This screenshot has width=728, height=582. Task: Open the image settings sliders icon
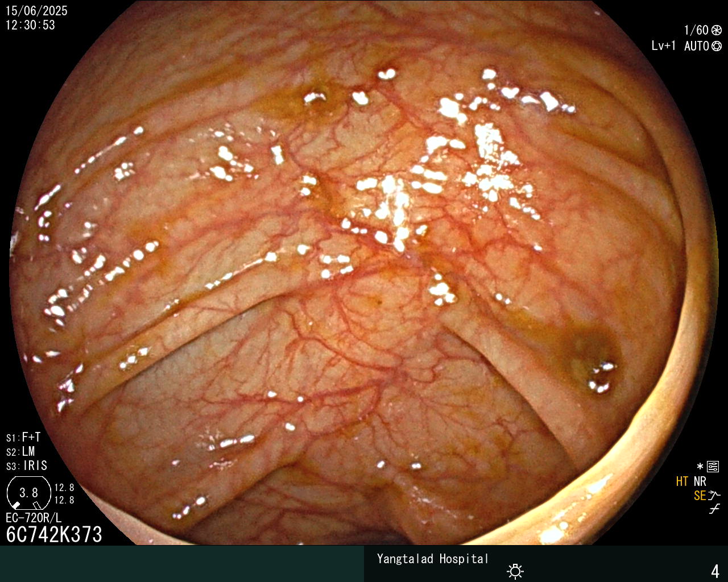click(x=713, y=467)
